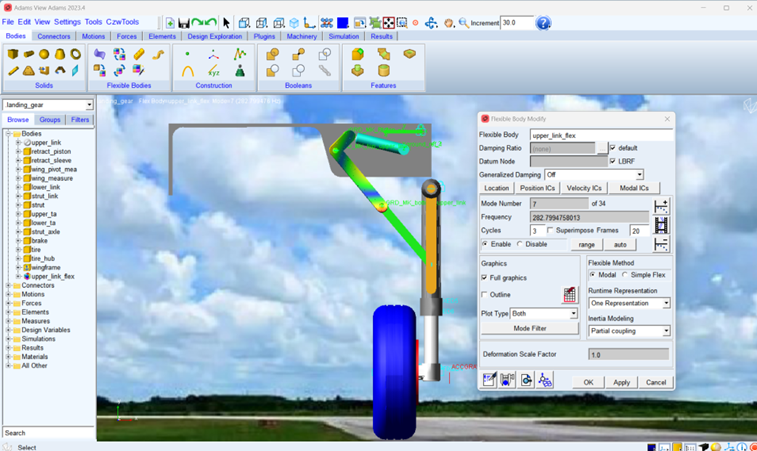Click the Deformation Scale Factor input field
This screenshot has height=451, width=757.
628,354
